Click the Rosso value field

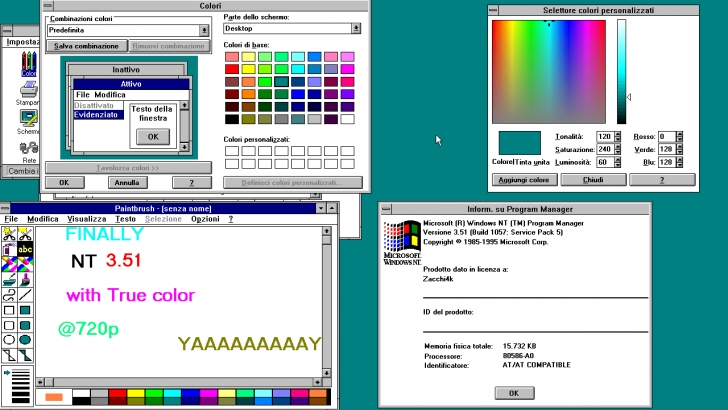coord(667,137)
